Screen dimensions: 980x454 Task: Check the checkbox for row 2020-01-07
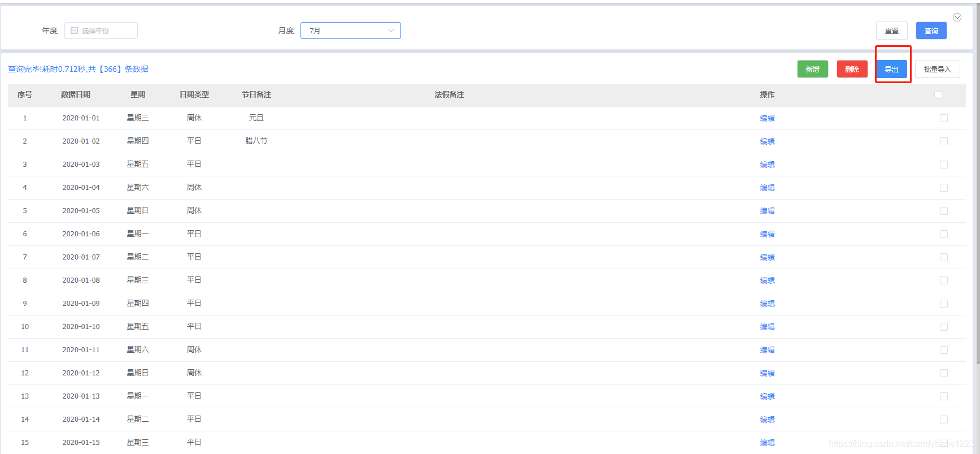[x=943, y=257]
